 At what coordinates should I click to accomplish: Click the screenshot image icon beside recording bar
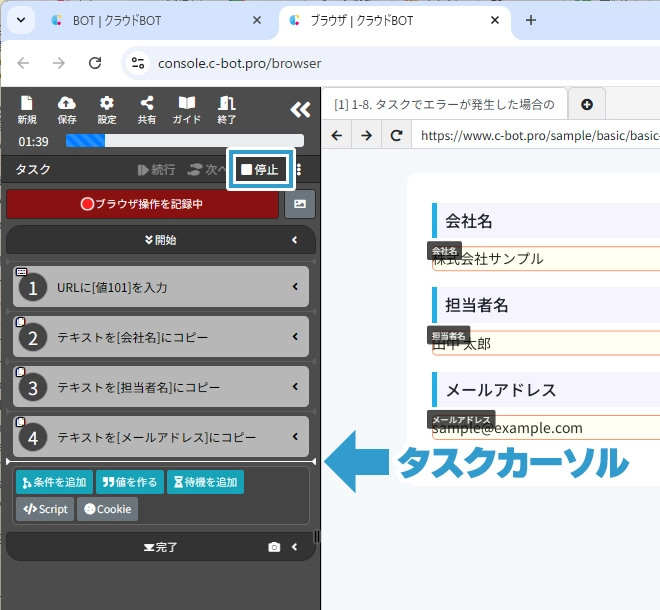300,204
